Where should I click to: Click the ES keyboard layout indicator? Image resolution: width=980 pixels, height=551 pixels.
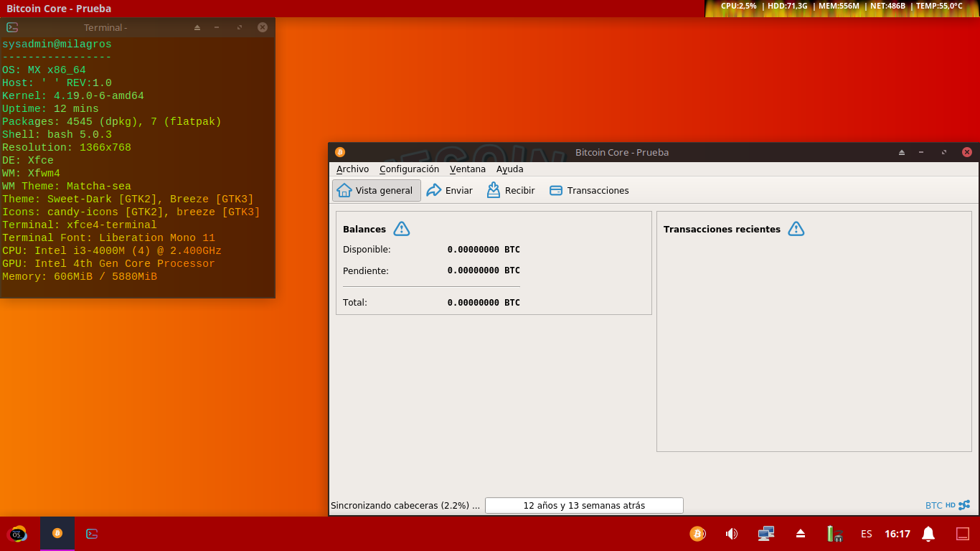coord(867,534)
